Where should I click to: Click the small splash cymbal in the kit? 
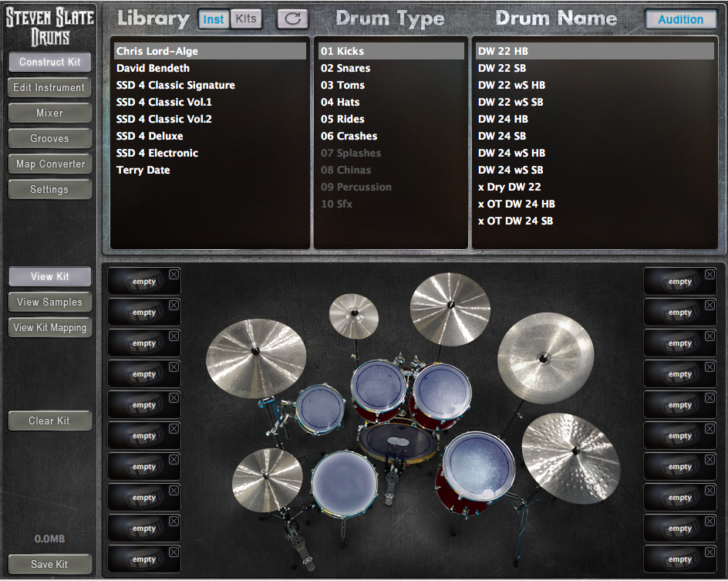[354, 316]
